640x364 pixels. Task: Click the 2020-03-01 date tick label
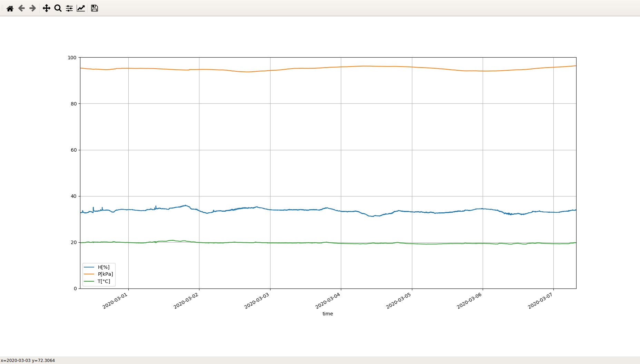click(x=115, y=301)
